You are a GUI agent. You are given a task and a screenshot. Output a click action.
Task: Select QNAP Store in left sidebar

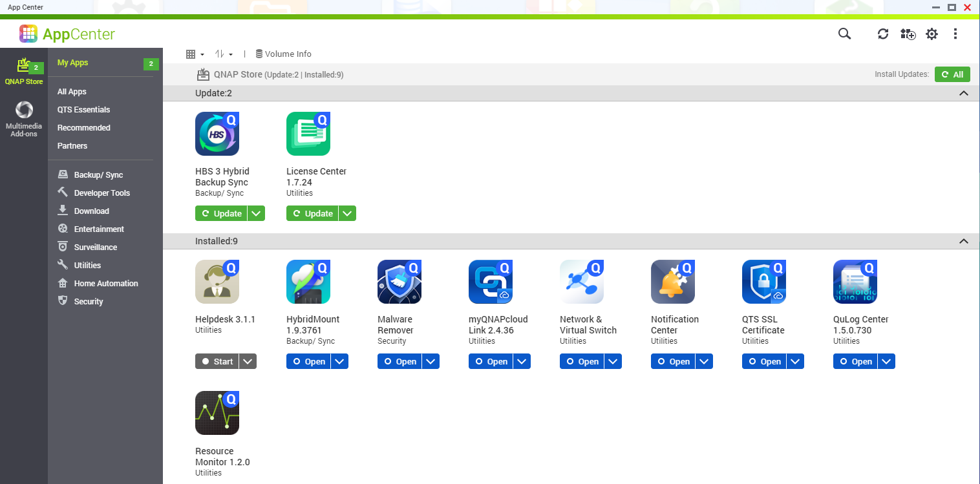click(24, 71)
